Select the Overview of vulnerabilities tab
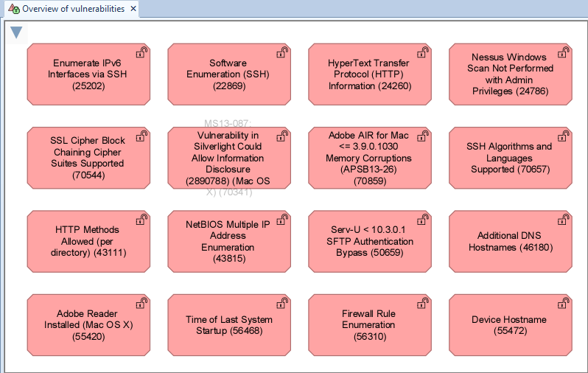This screenshot has width=588, height=373. click(x=72, y=9)
